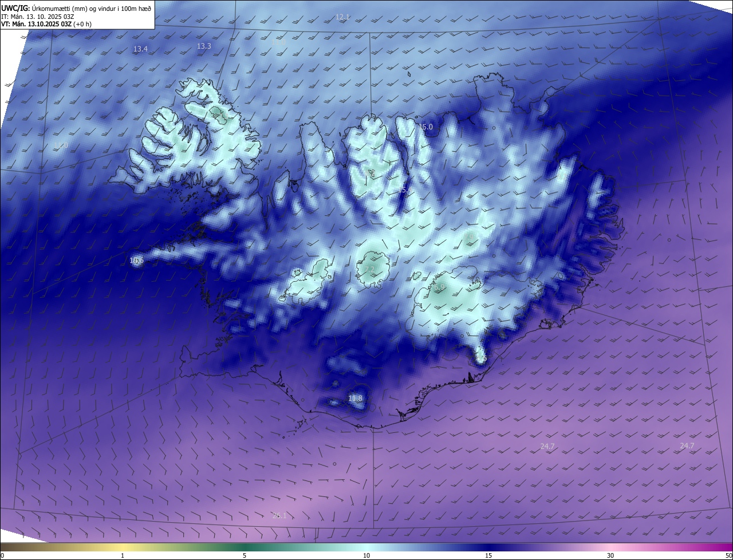The width and height of the screenshot is (733, 560).
Task: Click the 7.2 value on the glacier
Action: click(x=369, y=269)
